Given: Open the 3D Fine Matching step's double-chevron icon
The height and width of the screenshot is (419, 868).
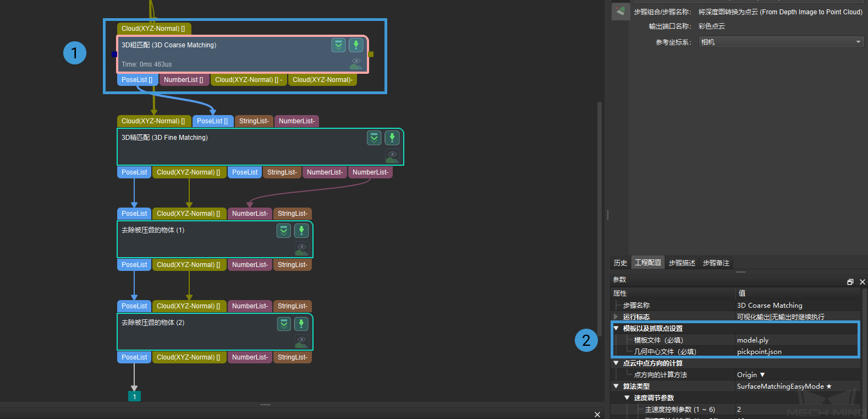Looking at the screenshot, I should click(x=374, y=138).
